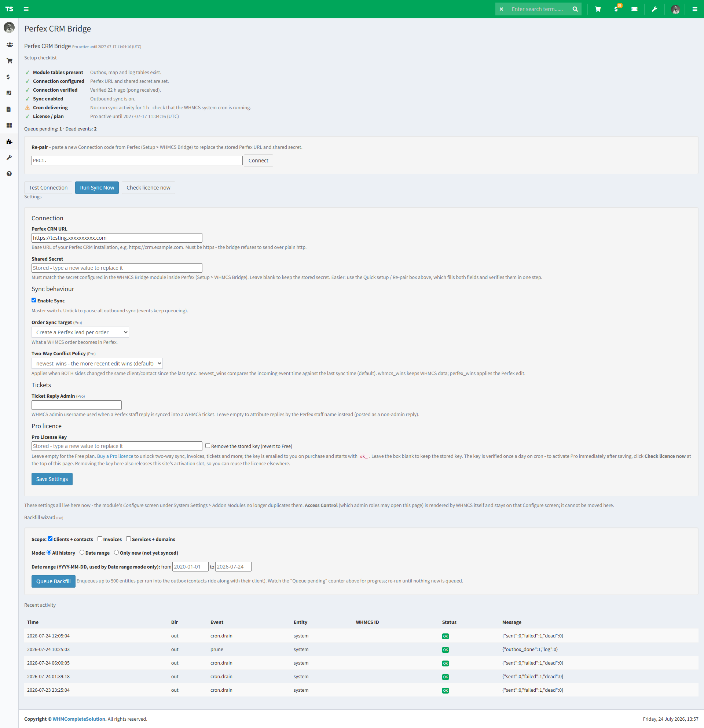Select the Date range mode radio
704x728 pixels.
coord(82,552)
